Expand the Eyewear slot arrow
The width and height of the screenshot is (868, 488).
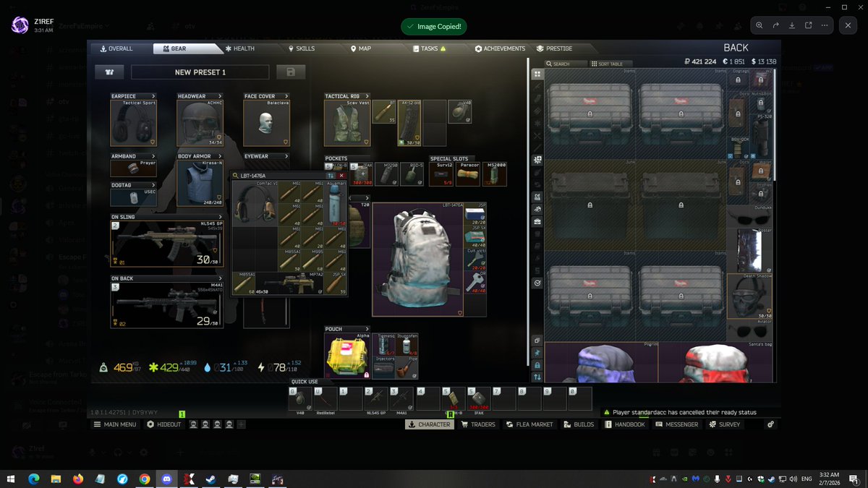click(285, 156)
